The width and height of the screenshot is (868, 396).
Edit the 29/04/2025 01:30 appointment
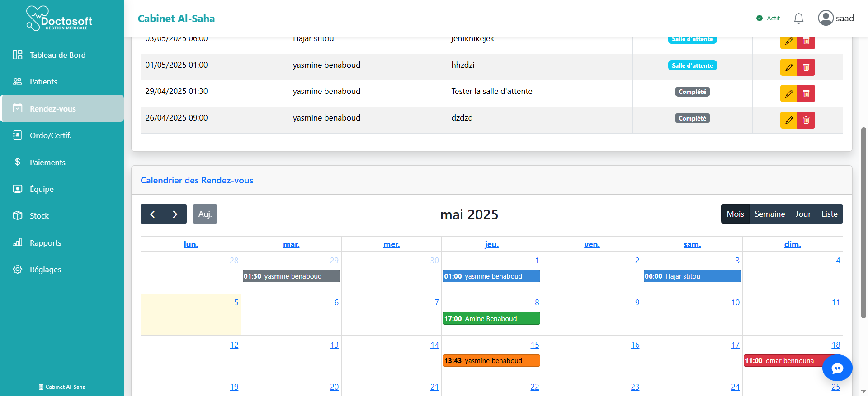coord(788,93)
